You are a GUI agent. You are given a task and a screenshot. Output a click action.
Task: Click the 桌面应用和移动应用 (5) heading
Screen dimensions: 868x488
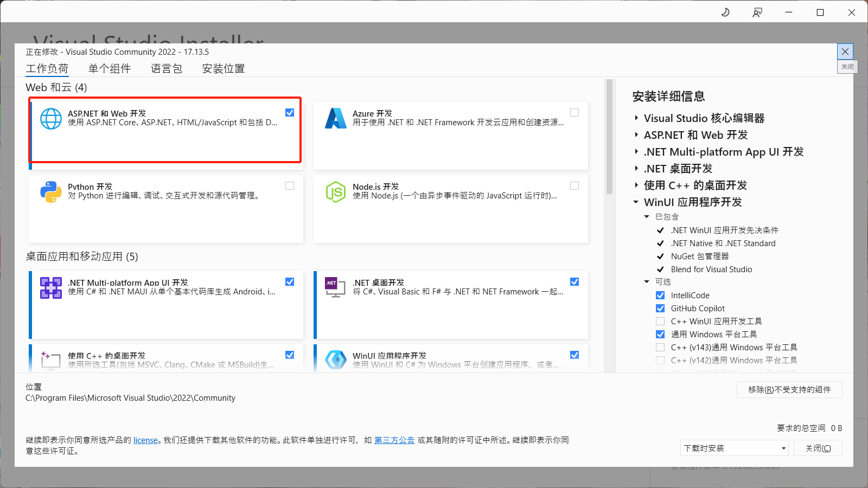tap(82, 256)
